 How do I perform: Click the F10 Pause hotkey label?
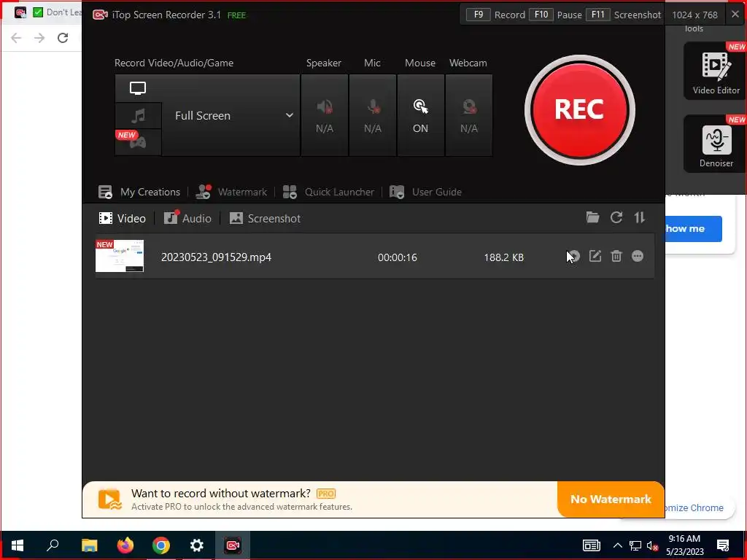tap(555, 15)
